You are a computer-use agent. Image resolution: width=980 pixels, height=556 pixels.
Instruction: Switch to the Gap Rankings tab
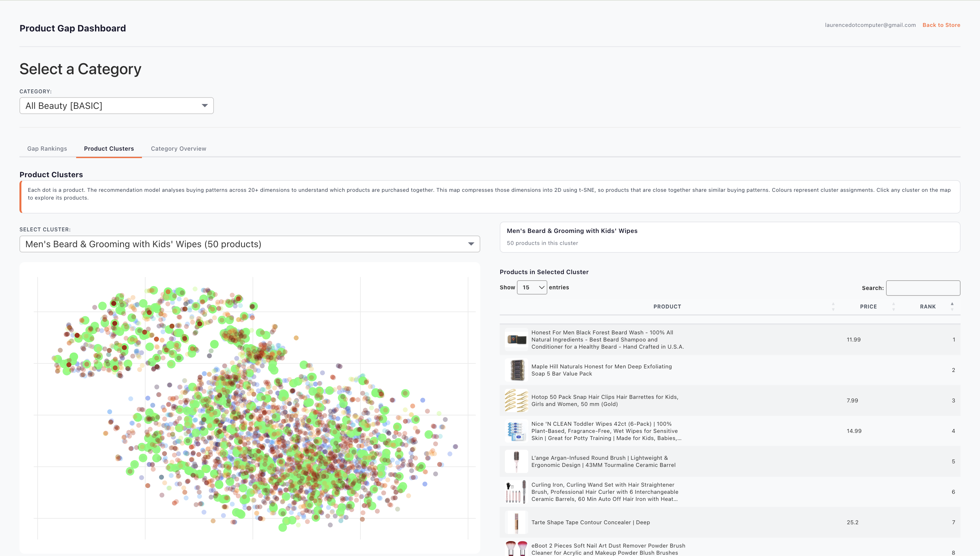(x=47, y=148)
